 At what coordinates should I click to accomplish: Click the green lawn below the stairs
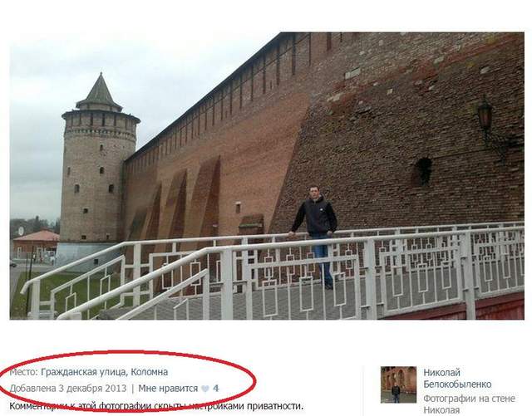[51, 293]
